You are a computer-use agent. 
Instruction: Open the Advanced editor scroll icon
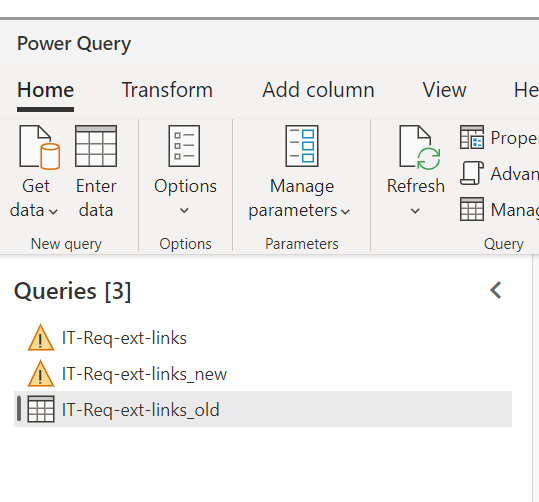click(x=472, y=173)
